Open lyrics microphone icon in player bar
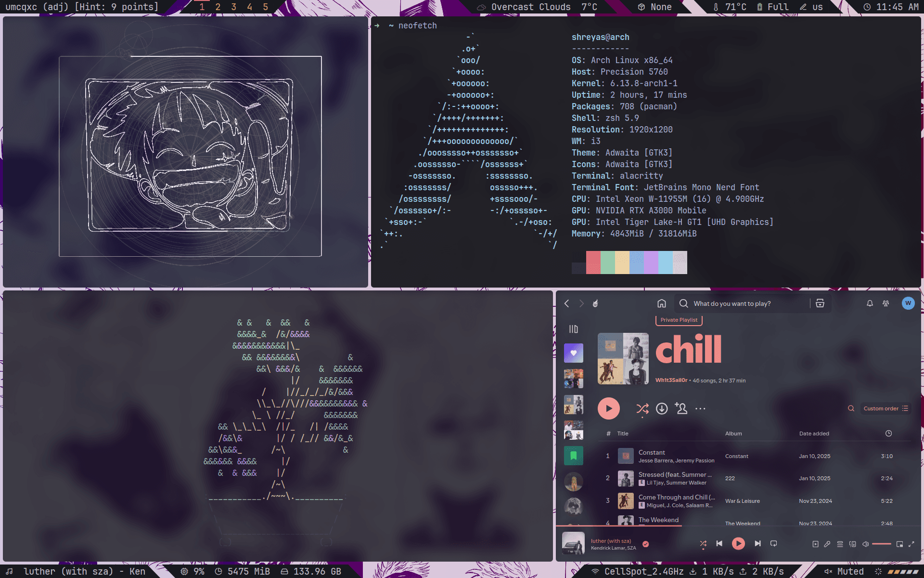 coord(827,544)
